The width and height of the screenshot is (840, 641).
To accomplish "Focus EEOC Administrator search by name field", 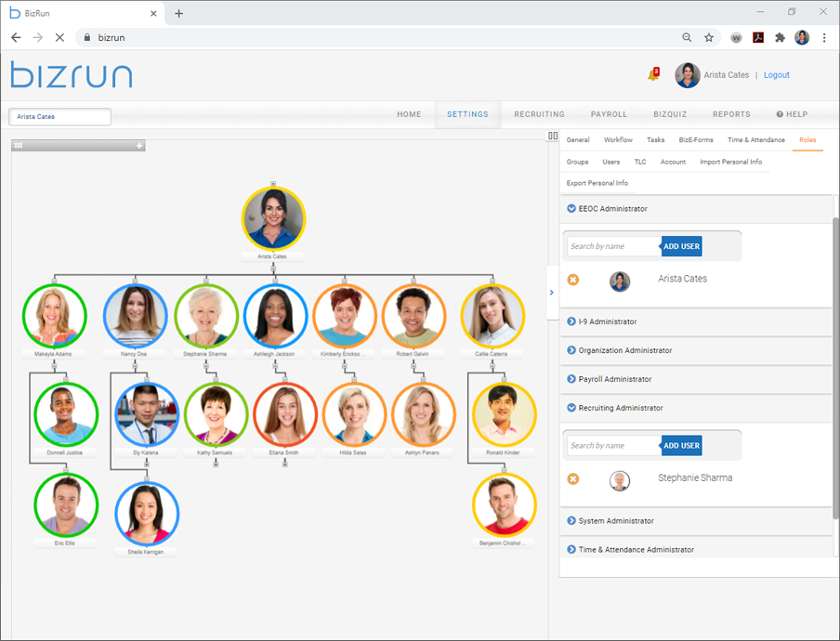I will coord(613,246).
